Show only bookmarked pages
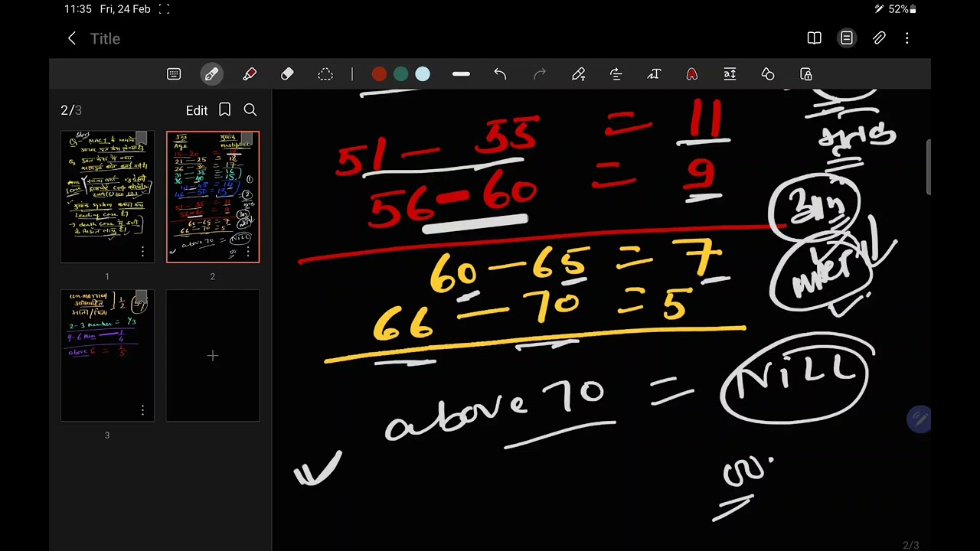The height and width of the screenshot is (551, 980). (225, 110)
